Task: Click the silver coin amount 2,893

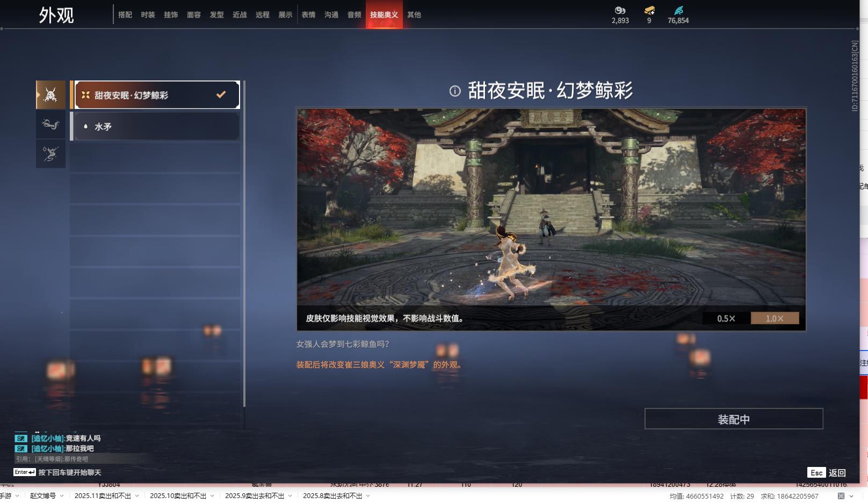Action: tap(620, 21)
